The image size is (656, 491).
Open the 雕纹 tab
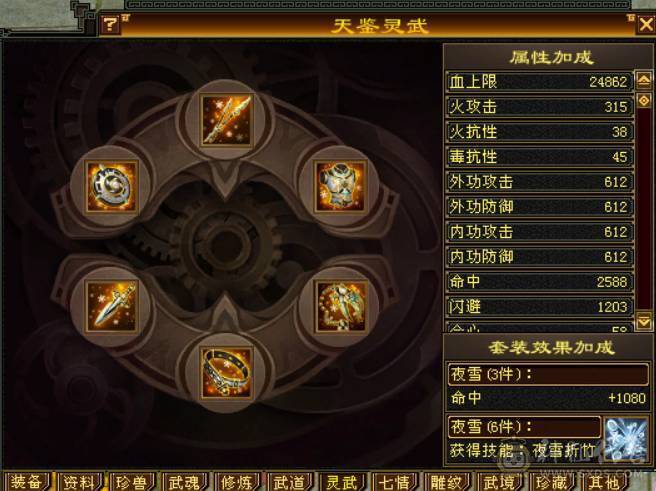[447, 482]
